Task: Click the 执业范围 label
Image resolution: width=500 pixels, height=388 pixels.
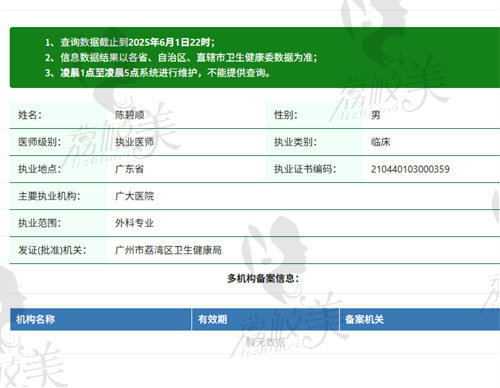Action: (x=39, y=223)
